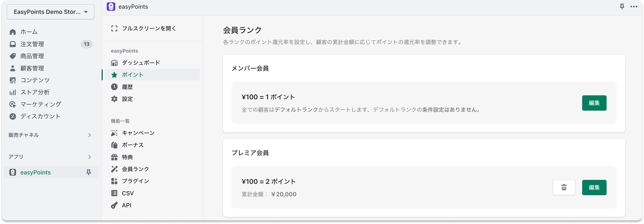Click easyPoints app logo in header
644x224 pixels.
pos(111,7)
